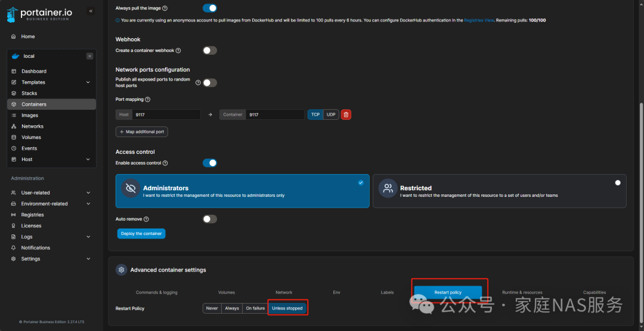
Task: Expand the User-related submenu chevron
Action: point(88,193)
